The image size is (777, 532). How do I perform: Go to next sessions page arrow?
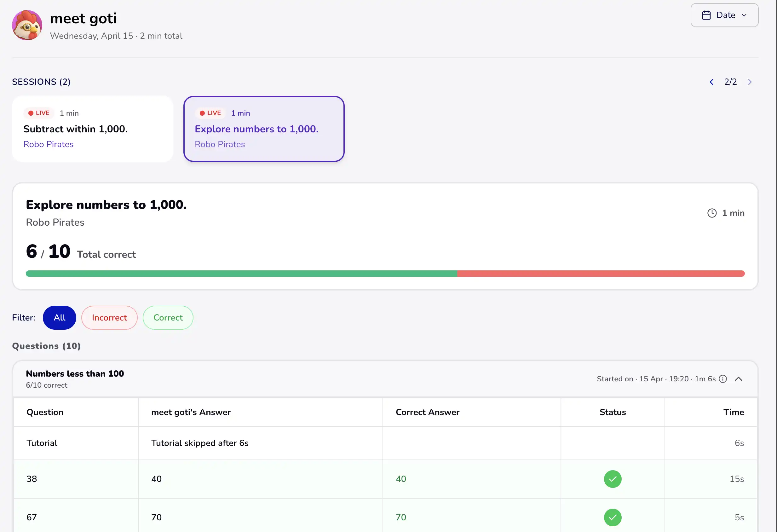[x=750, y=82]
